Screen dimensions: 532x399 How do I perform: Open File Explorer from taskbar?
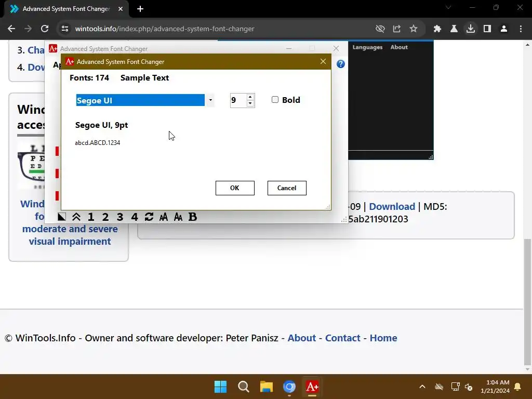pos(267,387)
